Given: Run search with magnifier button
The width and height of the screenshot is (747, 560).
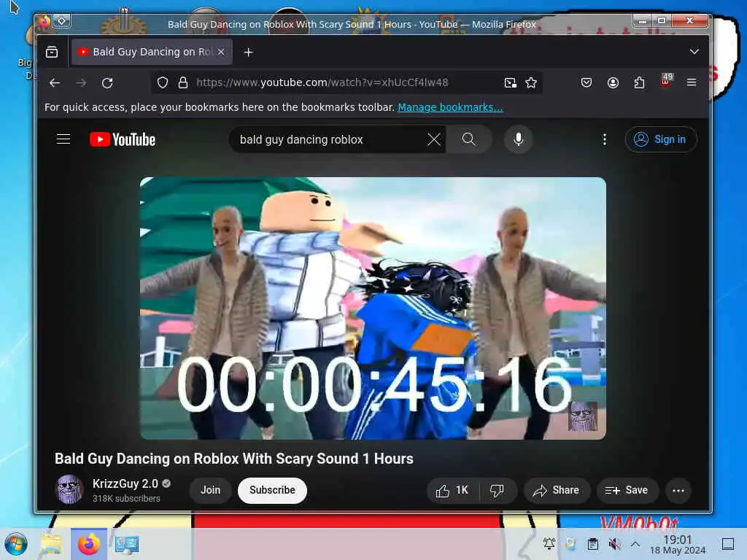Looking at the screenshot, I should tap(469, 139).
